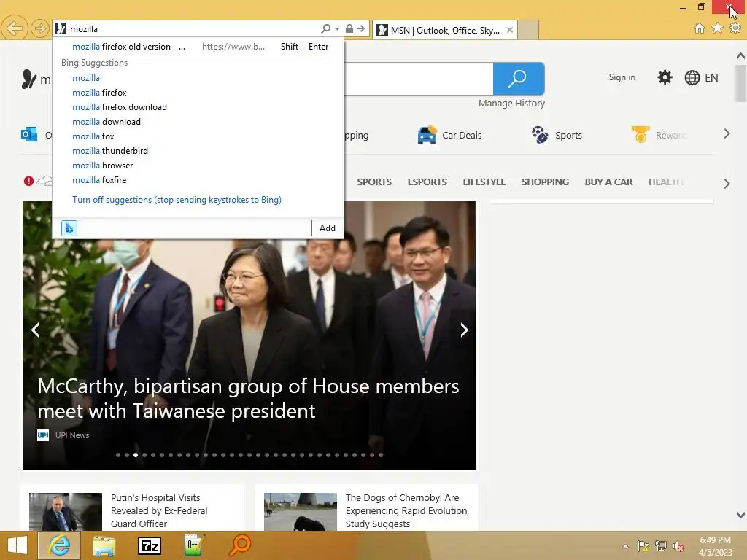
Task: Open the MSN butterfly logo
Action: [29, 79]
